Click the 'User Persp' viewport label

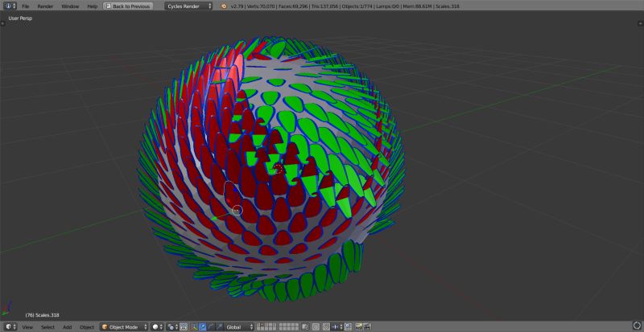tap(20, 18)
